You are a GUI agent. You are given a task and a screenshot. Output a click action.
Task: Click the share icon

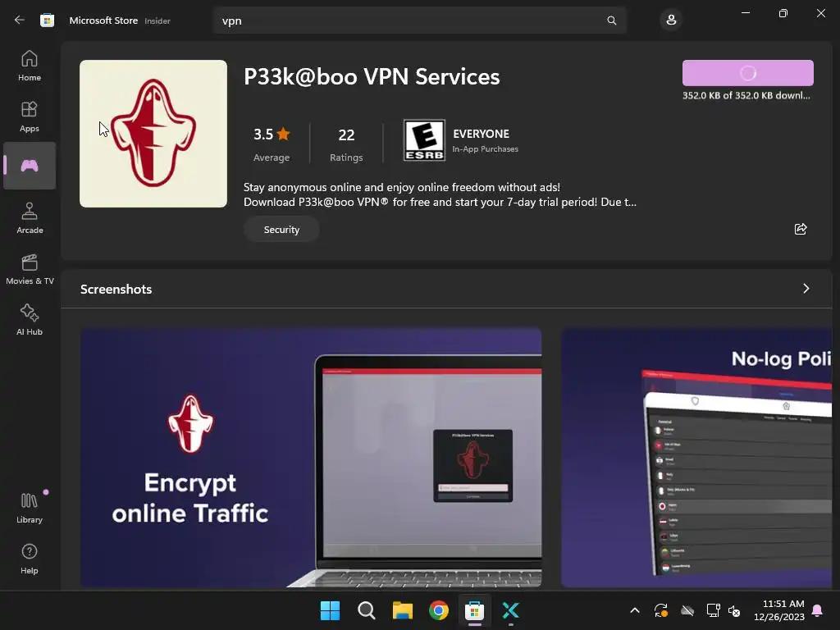coord(801,230)
